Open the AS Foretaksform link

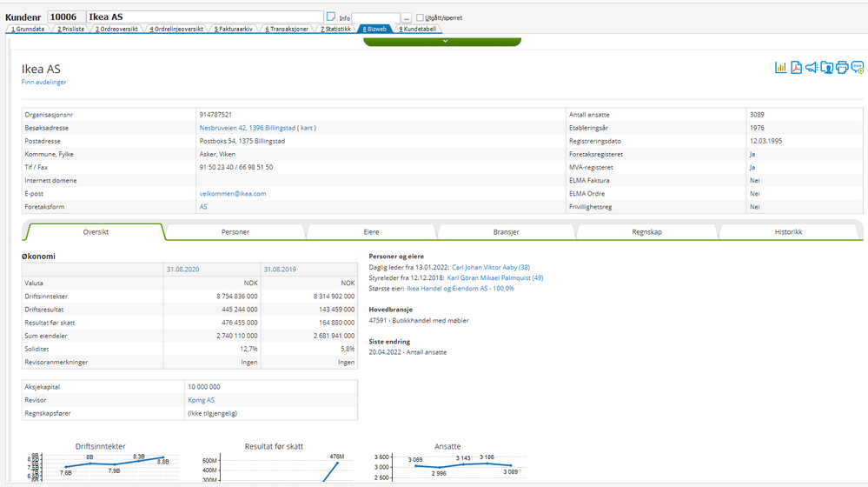[x=203, y=207]
